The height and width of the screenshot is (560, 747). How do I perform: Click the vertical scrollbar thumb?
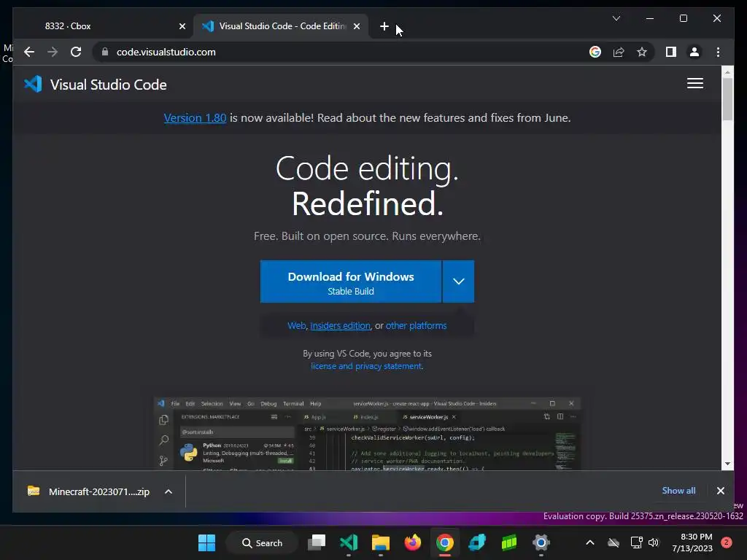pyautogui.click(x=727, y=99)
